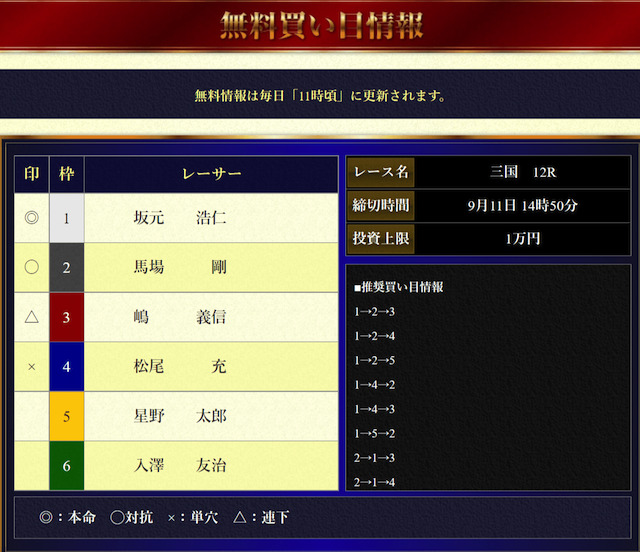Click the cross mark for racer 4
This screenshot has width=640, height=552.
31,367
